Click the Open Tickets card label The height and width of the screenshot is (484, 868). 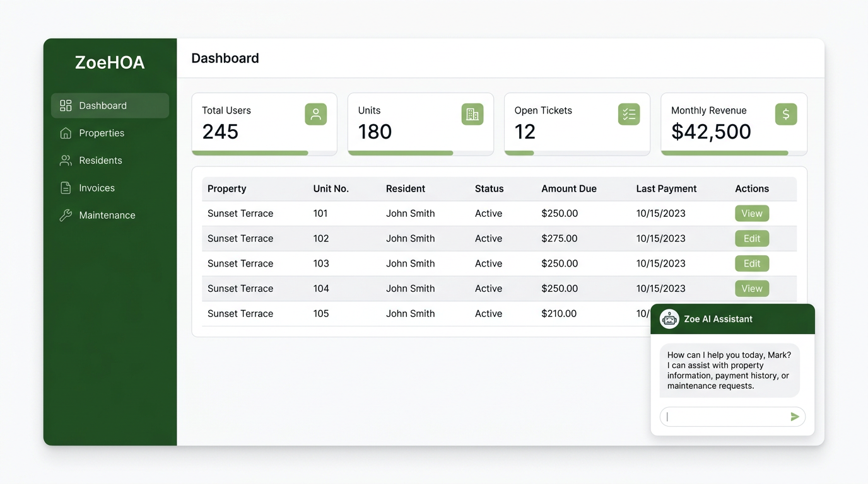pyautogui.click(x=543, y=110)
